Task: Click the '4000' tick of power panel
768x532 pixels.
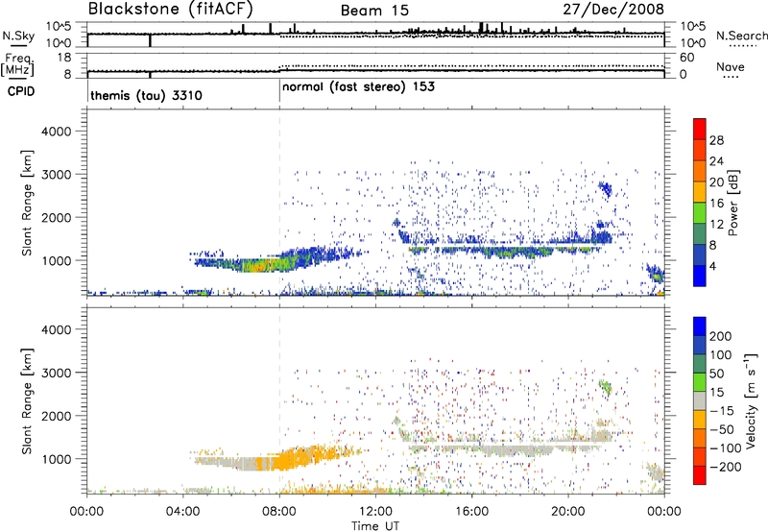Action: click(57, 132)
